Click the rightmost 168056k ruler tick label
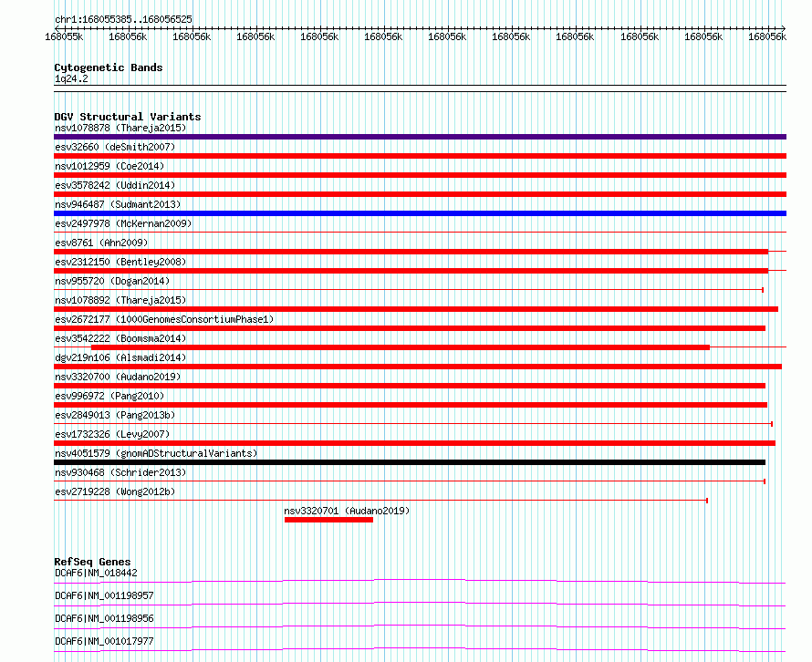812x662 pixels. 767,36
